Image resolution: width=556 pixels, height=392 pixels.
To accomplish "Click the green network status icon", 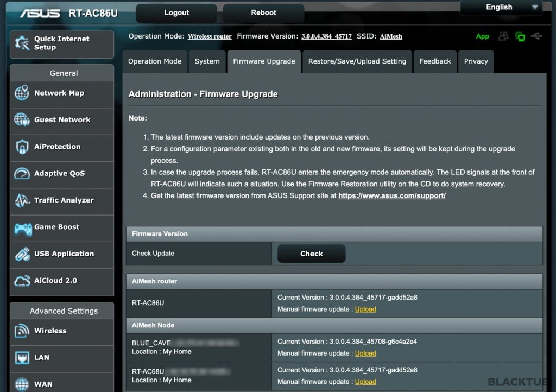I will point(520,36).
